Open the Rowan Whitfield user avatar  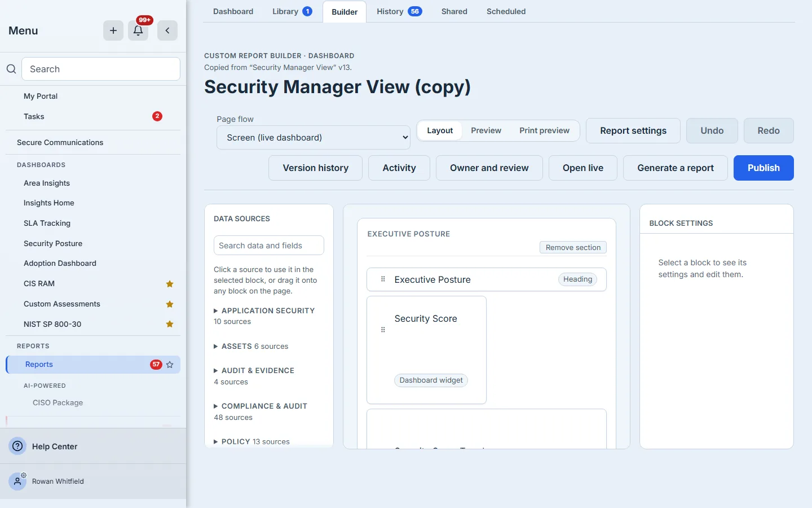coord(17,481)
